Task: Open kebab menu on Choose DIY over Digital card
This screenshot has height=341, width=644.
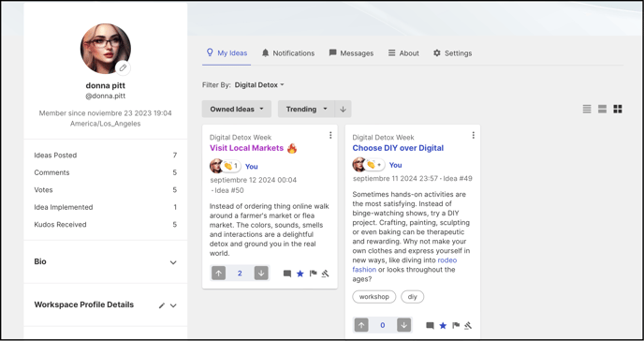Action: point(473,135)
